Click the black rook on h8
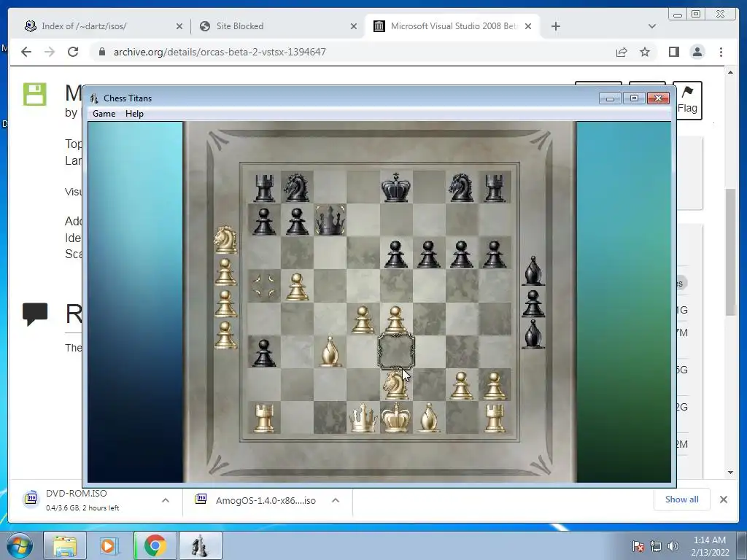Viewport: 747px width, 560px height. pos(495,187)
